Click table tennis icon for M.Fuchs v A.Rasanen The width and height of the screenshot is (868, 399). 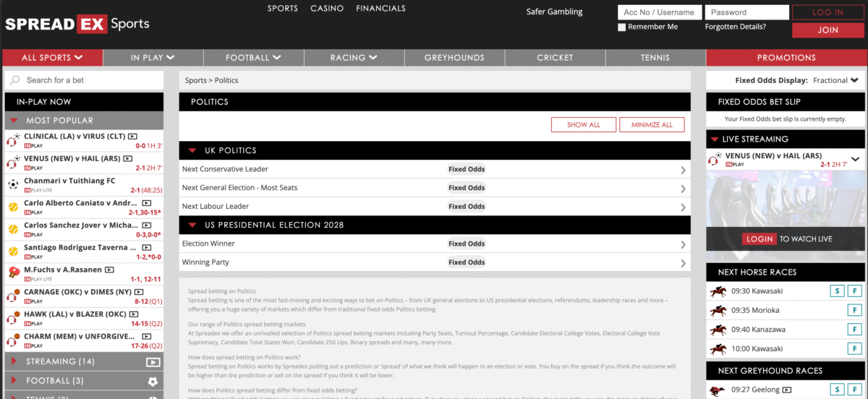tap(13, 273)
